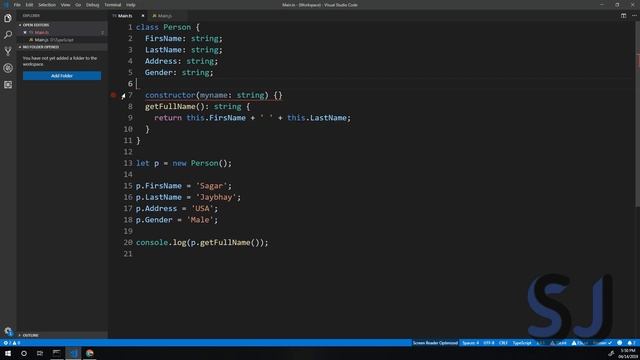Collapse the Open Editors section
This screenshot has width=640, height=360.
(63, 25)
